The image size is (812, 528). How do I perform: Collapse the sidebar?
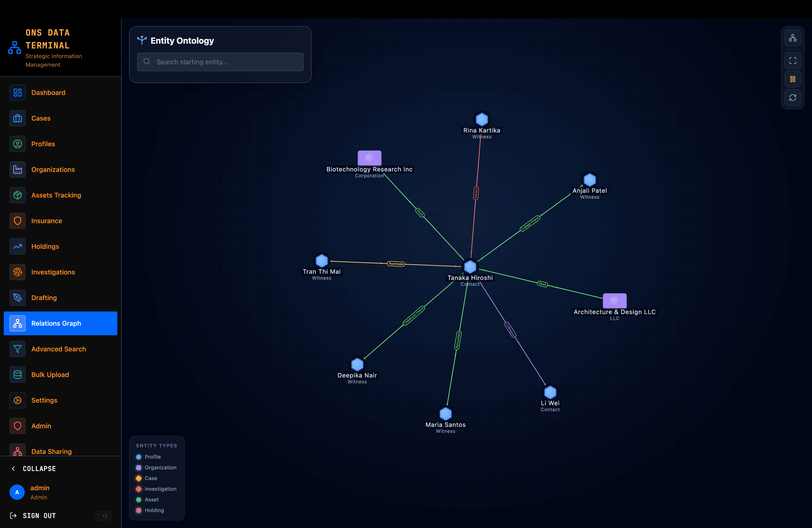[33, 469]
